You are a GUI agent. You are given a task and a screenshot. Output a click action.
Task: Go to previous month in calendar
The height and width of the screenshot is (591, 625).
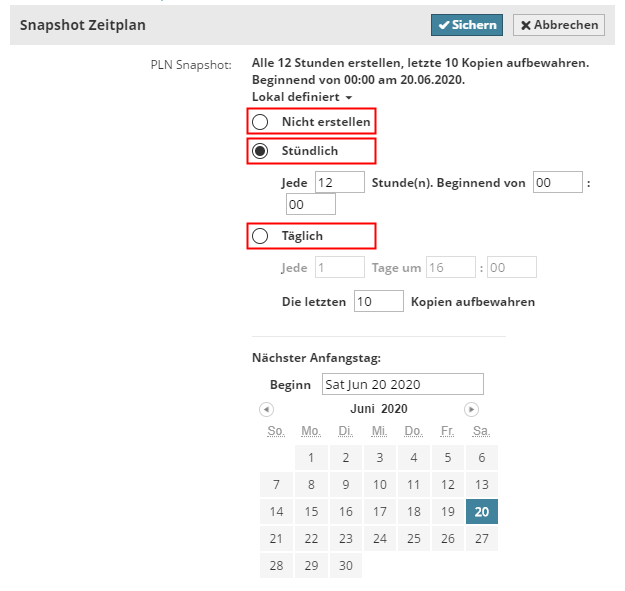(266, 409)
